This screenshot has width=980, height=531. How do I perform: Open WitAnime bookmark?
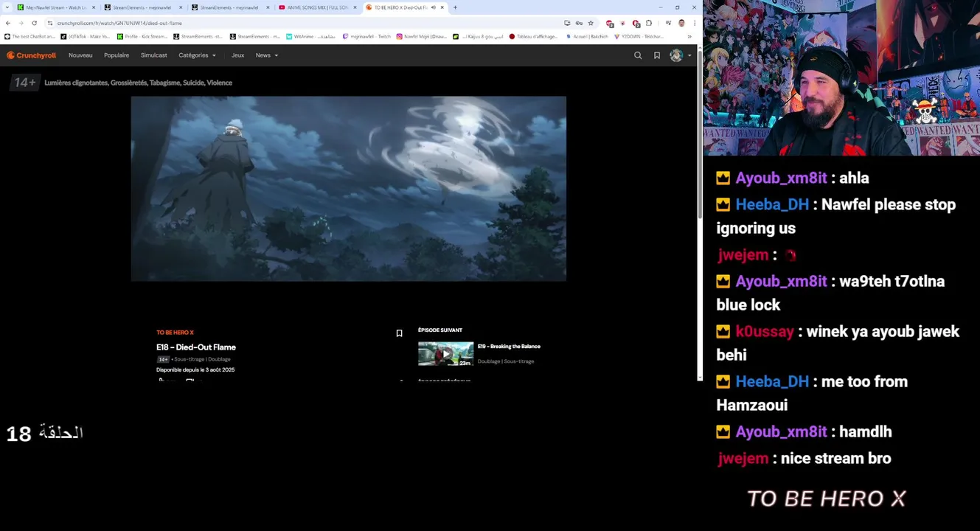pos(310,36)
